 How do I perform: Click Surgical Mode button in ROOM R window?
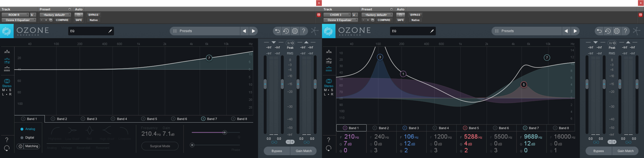[160, 146]
